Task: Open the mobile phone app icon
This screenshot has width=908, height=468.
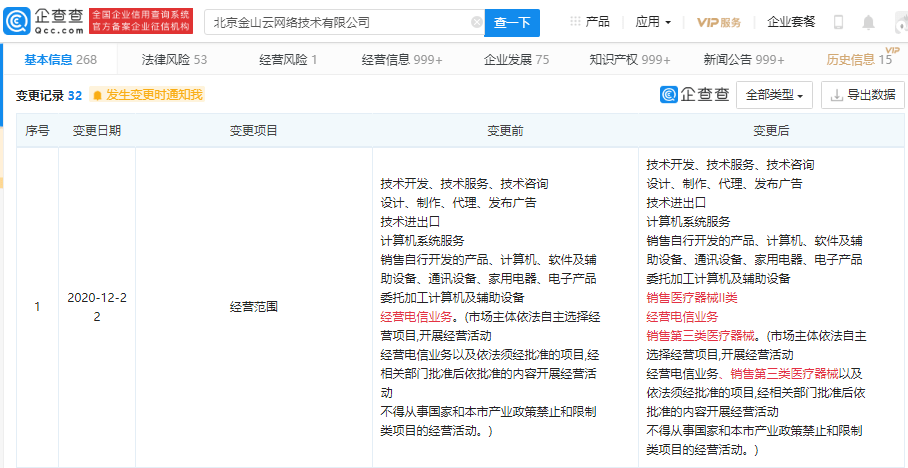Action: (x=838, y=22)
